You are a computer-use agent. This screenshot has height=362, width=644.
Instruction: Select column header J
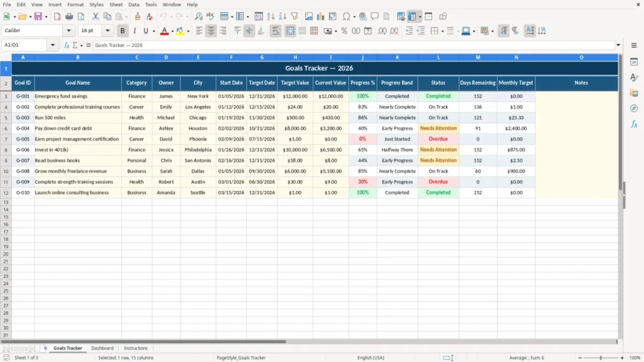click(363, 57)
